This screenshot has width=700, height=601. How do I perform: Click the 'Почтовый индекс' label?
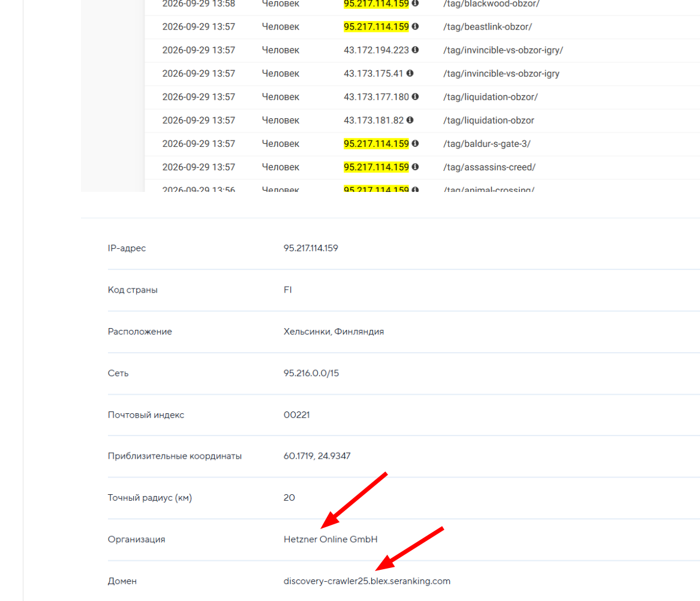pos(146,415)
